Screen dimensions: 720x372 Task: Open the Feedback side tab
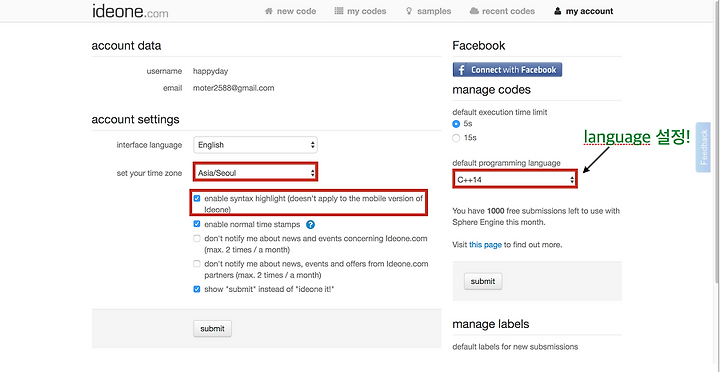click(x=703, y=147)
